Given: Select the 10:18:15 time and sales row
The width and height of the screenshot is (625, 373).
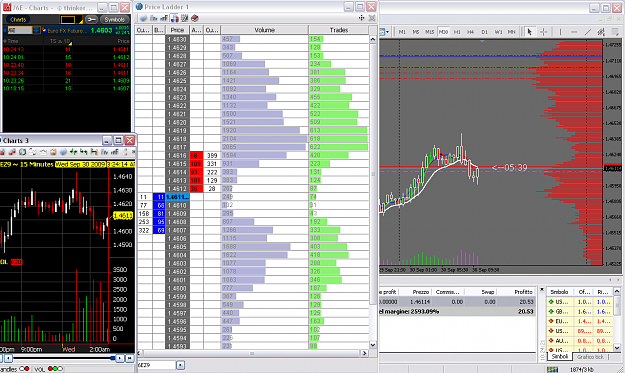Looking at the screenshot, I should [x=67, y=88].
